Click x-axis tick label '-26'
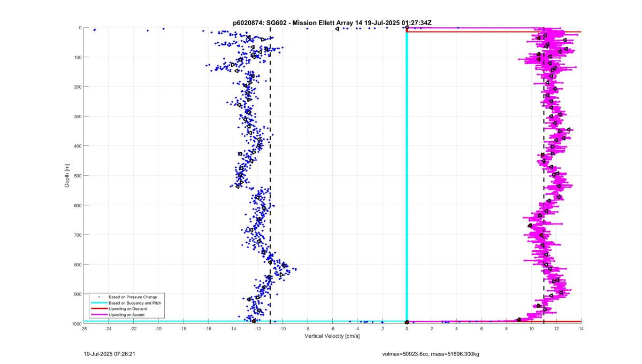This screenshot has height=364, width=642. (x=83, y=329)
